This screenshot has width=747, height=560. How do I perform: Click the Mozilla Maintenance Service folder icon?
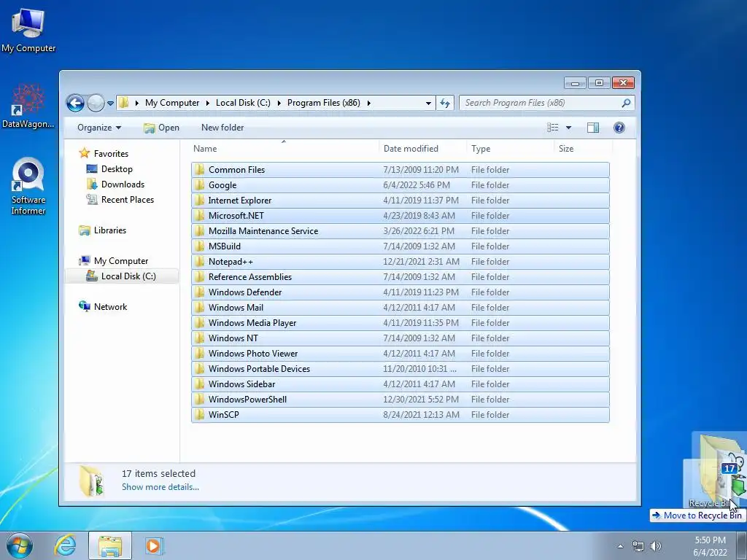click(x=199, y=231)
